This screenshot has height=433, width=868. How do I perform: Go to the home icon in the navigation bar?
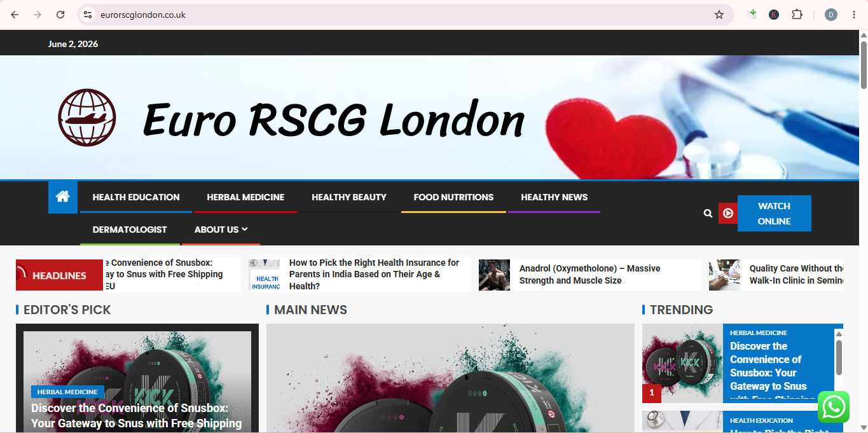tap(63, 197)
